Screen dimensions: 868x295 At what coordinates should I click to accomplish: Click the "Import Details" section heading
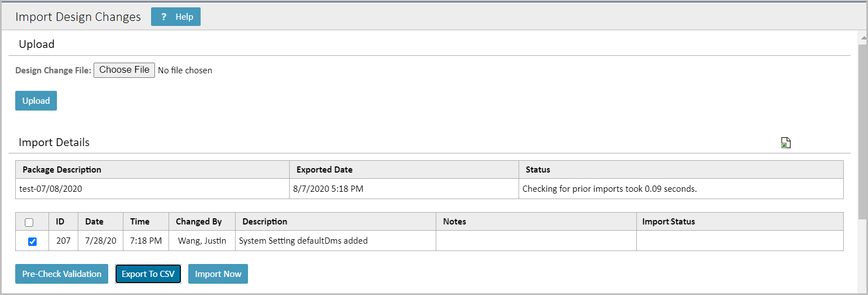pos(54,143)
